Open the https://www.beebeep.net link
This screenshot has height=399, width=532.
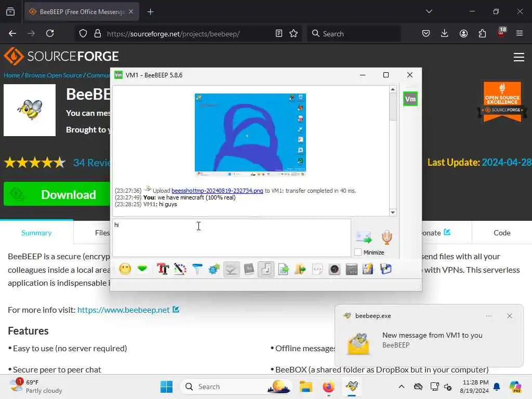click(x=124, y=310)
